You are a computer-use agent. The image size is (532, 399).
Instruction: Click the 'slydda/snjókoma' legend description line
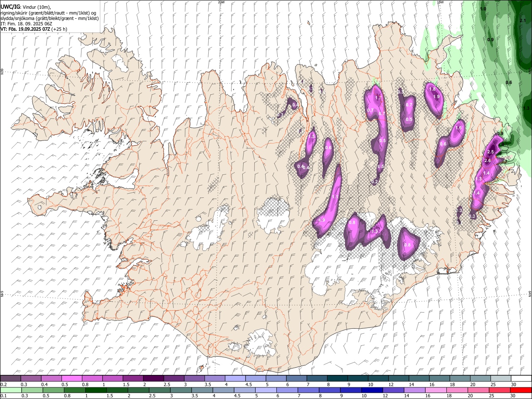[49, 18]
